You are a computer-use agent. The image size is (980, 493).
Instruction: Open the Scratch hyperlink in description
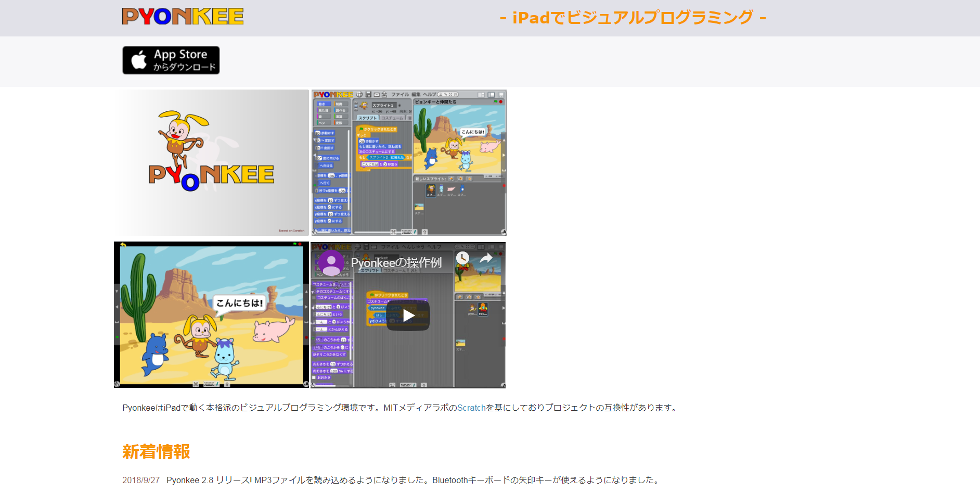tap(471, 408)
